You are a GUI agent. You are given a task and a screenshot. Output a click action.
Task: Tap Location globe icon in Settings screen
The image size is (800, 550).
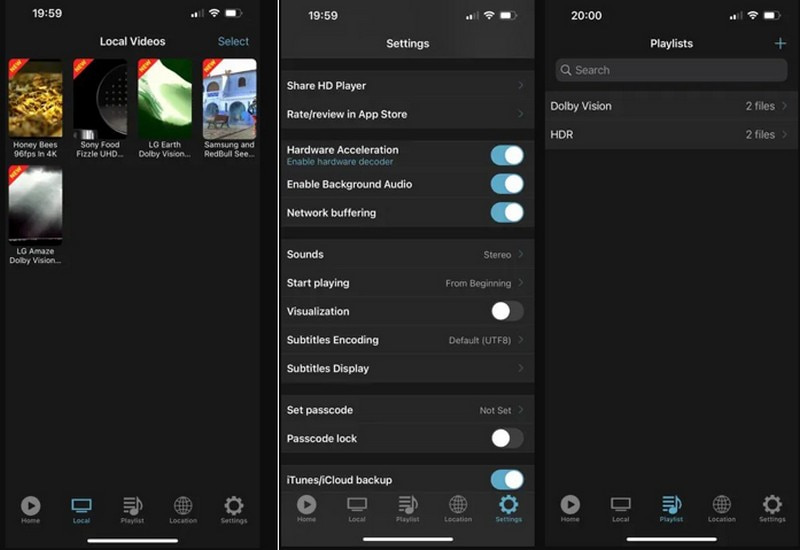point(458,504)
